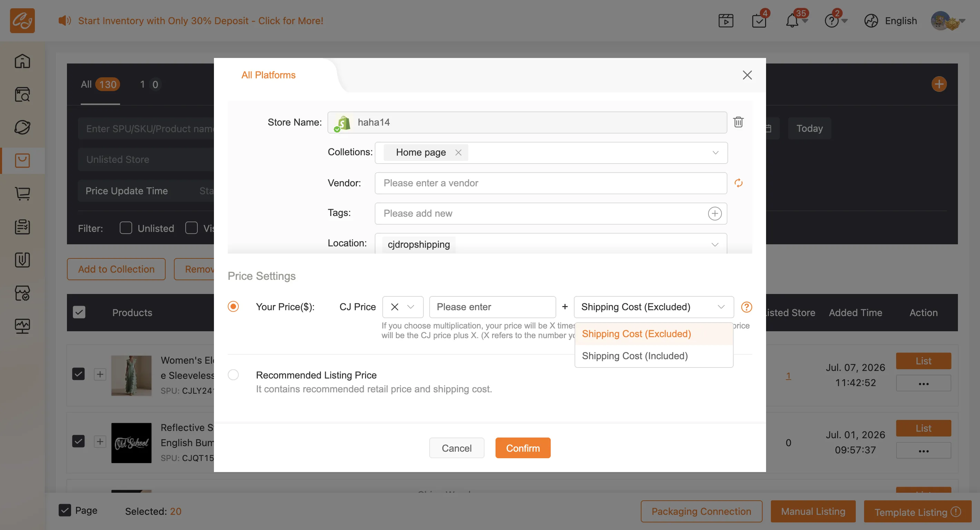Open the Shipping Cost (Excluded) combo box
Screen dimensions: 980x530
click(x=654, y=307)
